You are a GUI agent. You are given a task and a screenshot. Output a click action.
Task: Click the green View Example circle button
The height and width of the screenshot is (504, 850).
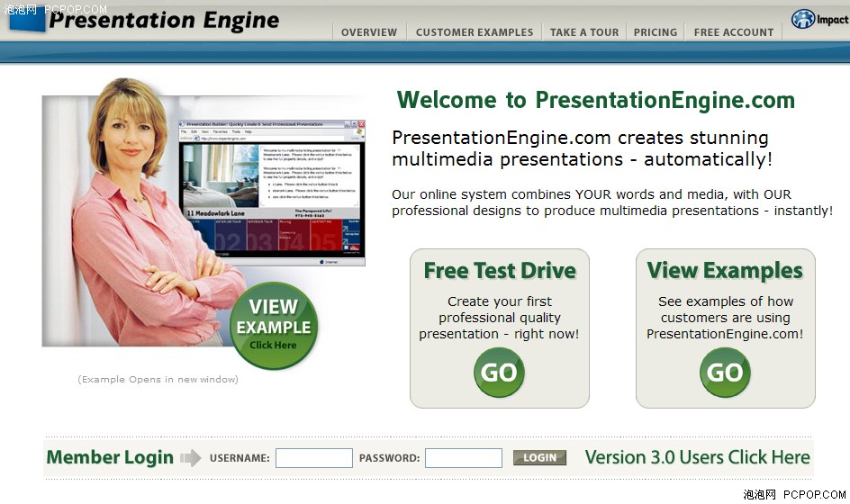click(x=274, y=326)
